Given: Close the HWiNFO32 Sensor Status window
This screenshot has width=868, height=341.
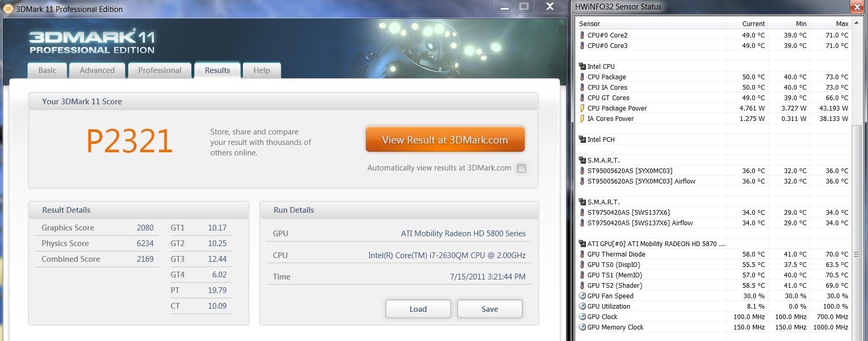Looking at the screenshot, I should 857,6.
